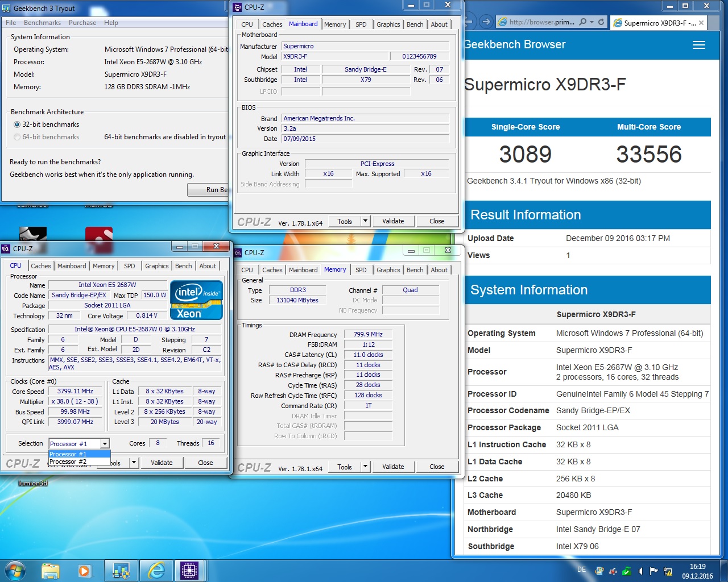Choose Processor #1 in the dropdown list
The width and height of the screenshot is (728, 582).
[79, 454]
